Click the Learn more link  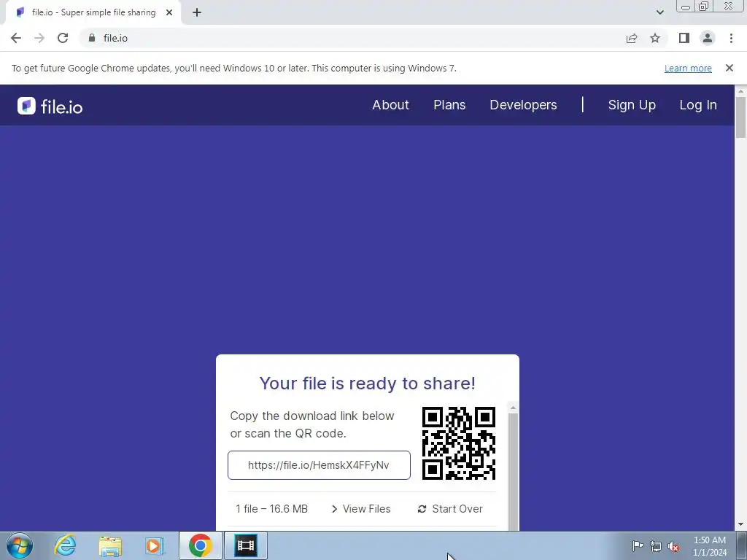[688, 68]
